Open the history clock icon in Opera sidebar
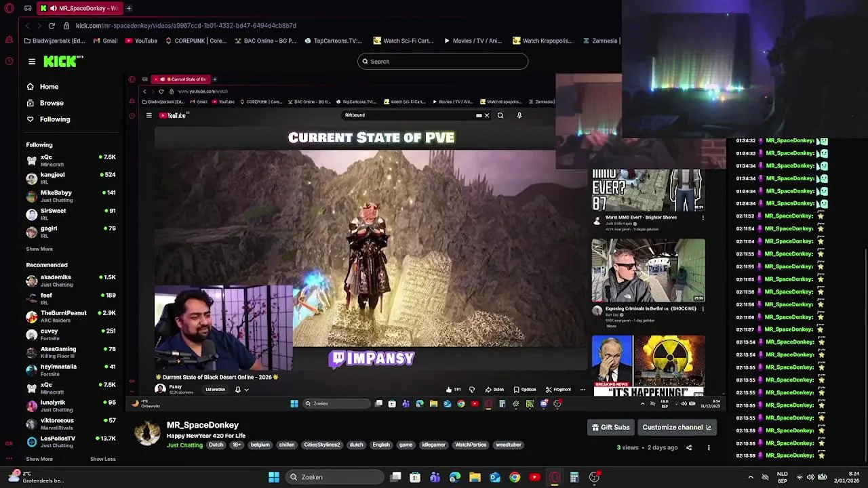 pyautogui.click(x=9, y=61)
